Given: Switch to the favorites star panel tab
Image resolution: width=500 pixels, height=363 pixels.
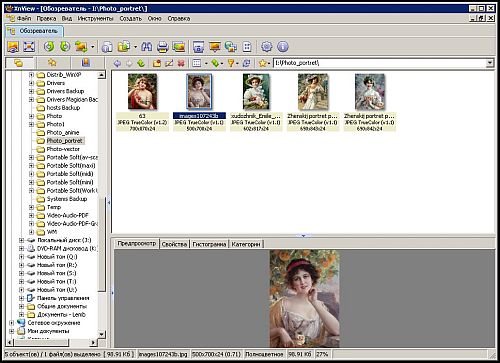Looking at the screenshot, I should (52, 63).
